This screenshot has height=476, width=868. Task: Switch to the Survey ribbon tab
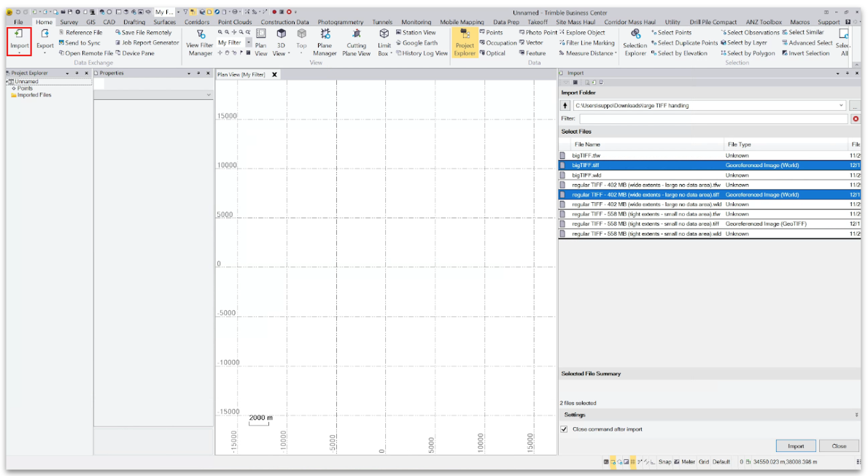tap(69, 22)
